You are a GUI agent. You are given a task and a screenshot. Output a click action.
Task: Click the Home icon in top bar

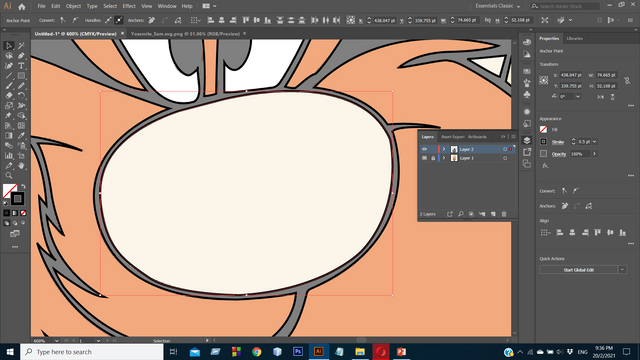click(x=22, y=7)
